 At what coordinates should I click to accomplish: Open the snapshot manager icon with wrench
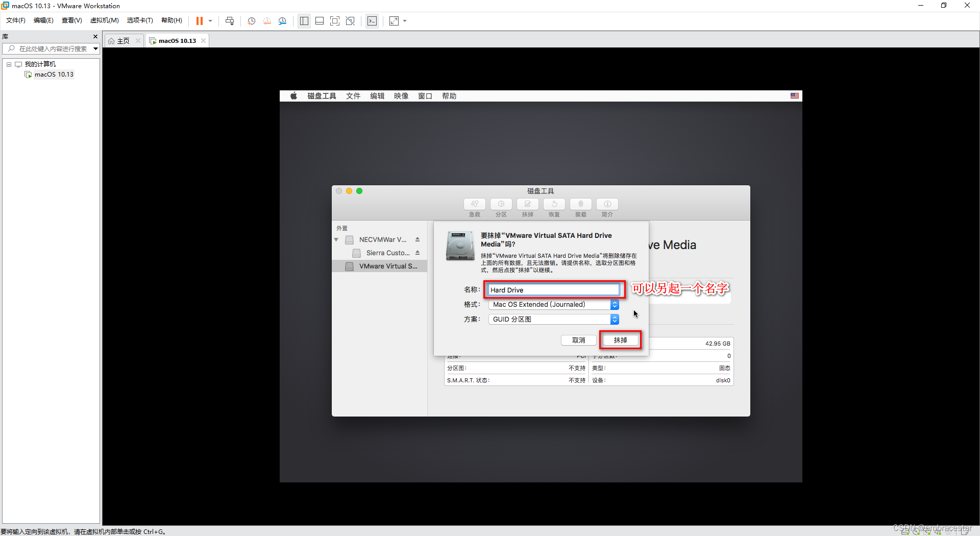point(282,21)
